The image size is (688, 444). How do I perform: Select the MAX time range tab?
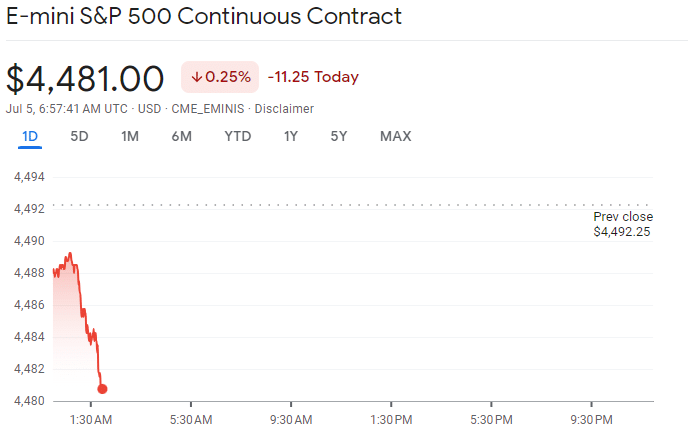[x=395, y=136]
